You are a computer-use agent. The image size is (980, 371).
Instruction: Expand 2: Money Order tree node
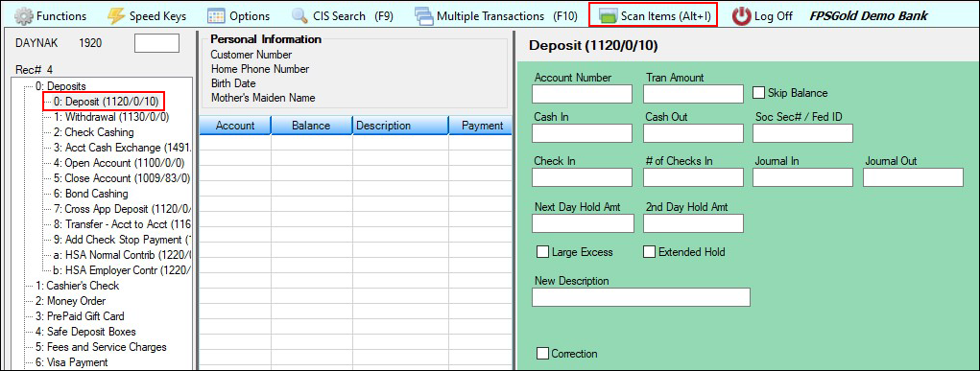tap(70, 301)
